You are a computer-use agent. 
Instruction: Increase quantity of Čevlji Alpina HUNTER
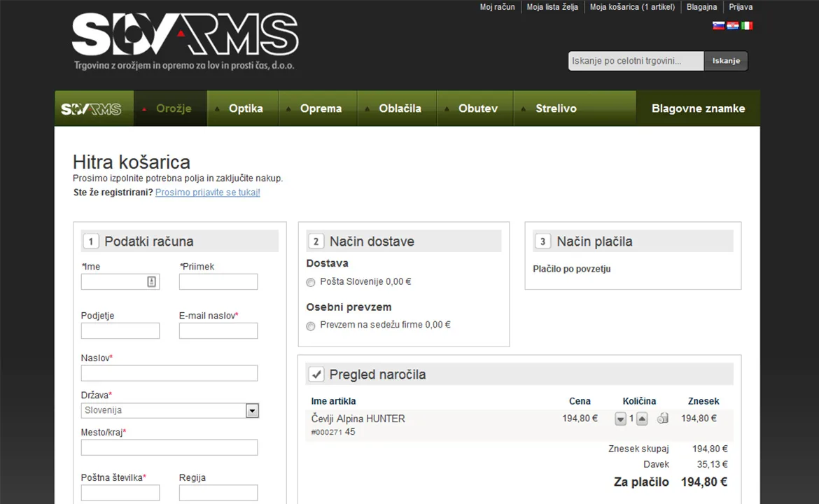coord(642,419)
